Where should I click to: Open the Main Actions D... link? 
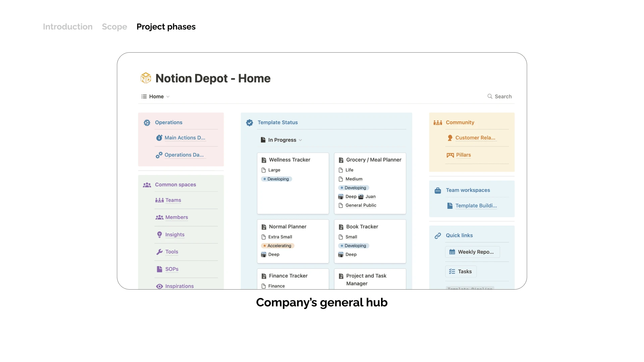point(185,138)
